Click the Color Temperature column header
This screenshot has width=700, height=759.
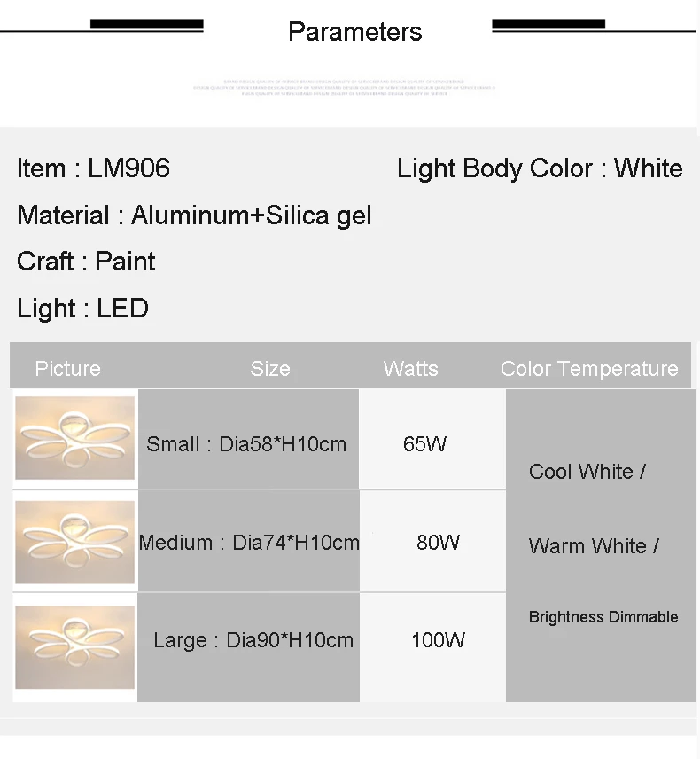tap(589, 369)
